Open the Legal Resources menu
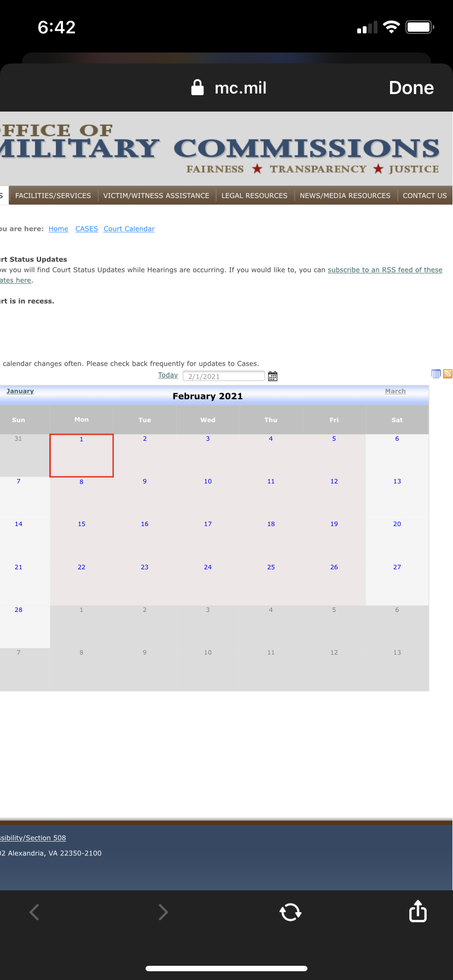 click(254, 195)
